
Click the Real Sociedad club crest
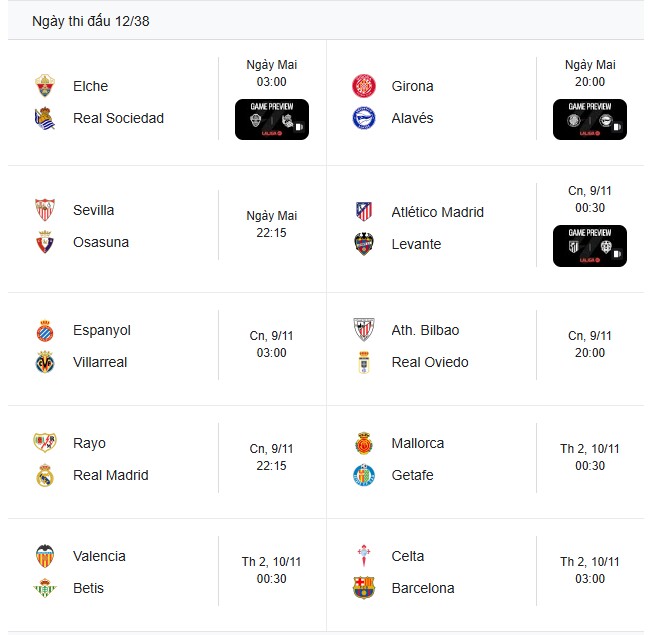45,118
